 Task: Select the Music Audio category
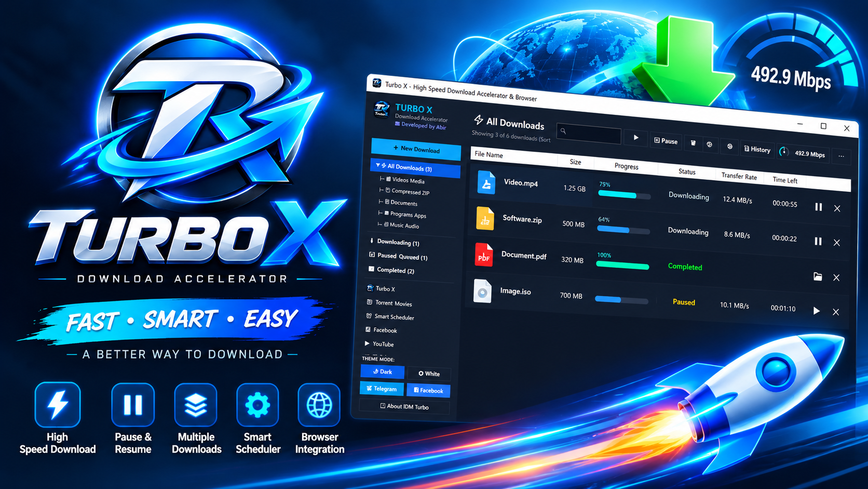pyautogui.click(x=401, y=225)
